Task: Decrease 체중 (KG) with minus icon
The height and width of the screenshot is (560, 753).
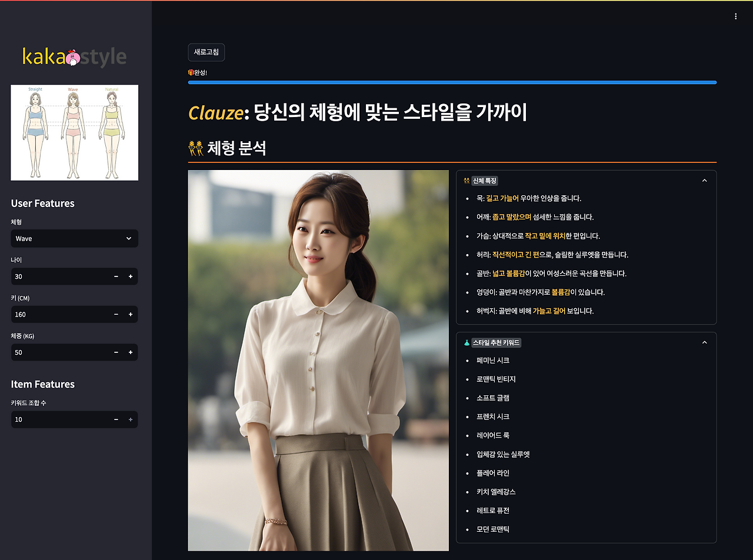Action: [x=116, y=352]
